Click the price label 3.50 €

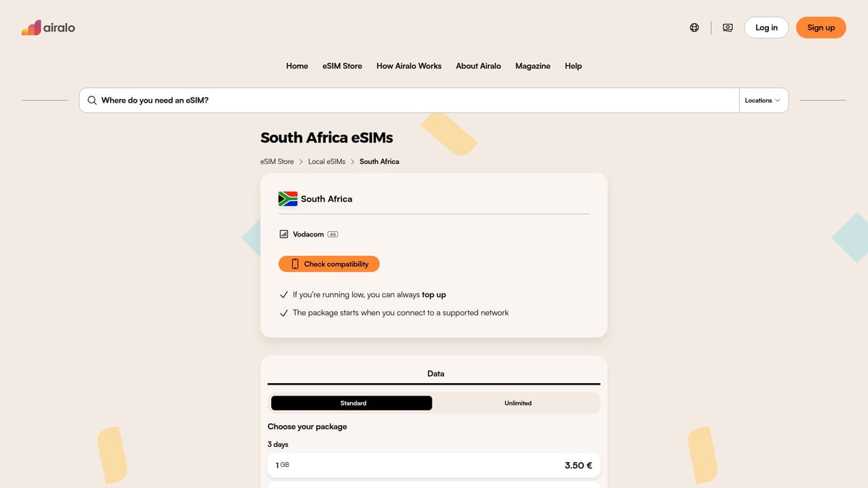click(x=578, y=465)
